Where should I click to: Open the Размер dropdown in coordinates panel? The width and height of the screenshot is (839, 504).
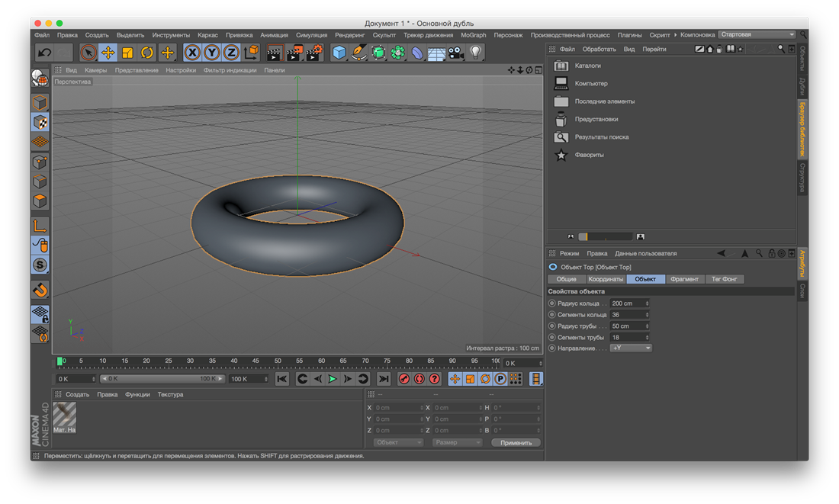click(457, 442)
